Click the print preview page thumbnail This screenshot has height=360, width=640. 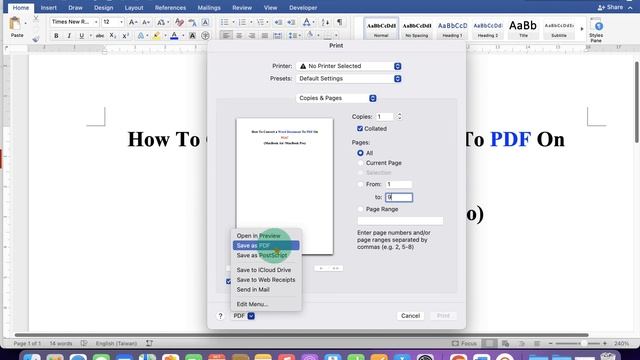pos(284,187)
